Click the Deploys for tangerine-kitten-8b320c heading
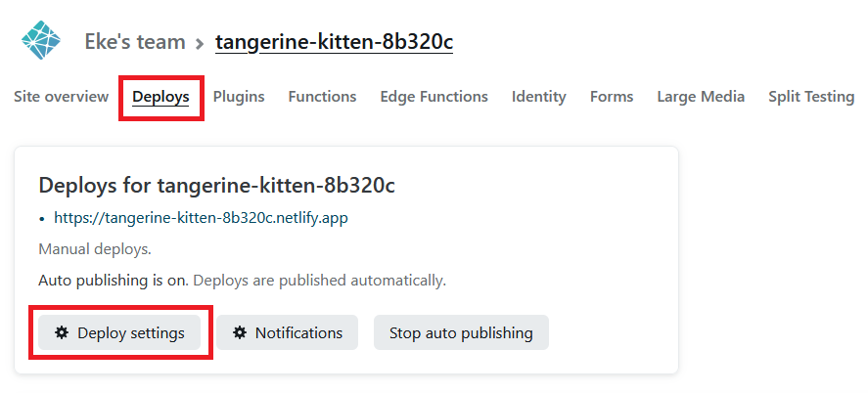868x393 pixels. 216,185
